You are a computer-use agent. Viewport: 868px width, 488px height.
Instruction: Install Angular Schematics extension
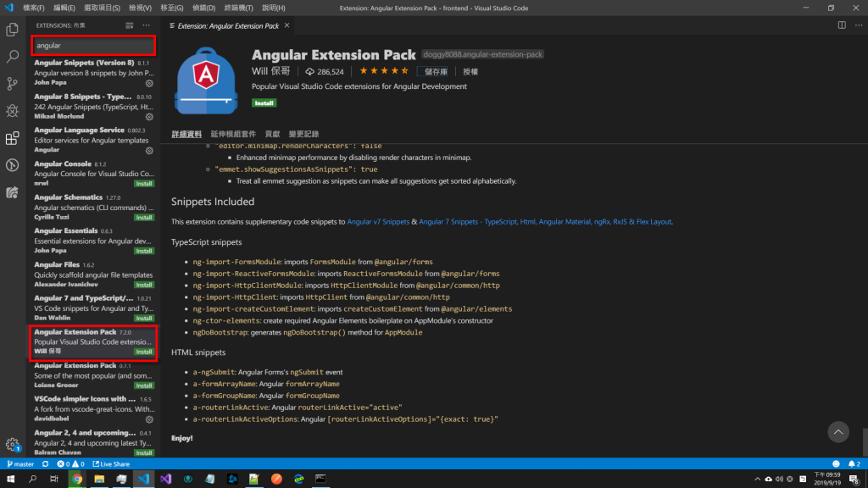(144, 218)
